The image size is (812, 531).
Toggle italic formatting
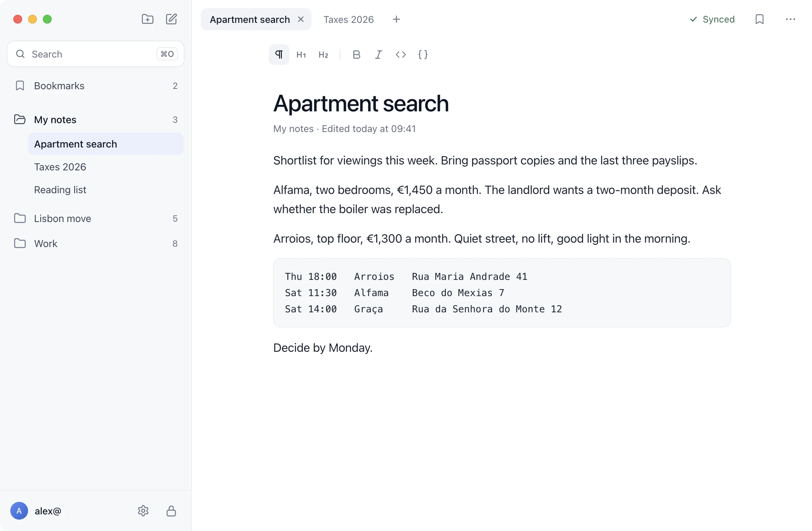[x=379, y=55]
